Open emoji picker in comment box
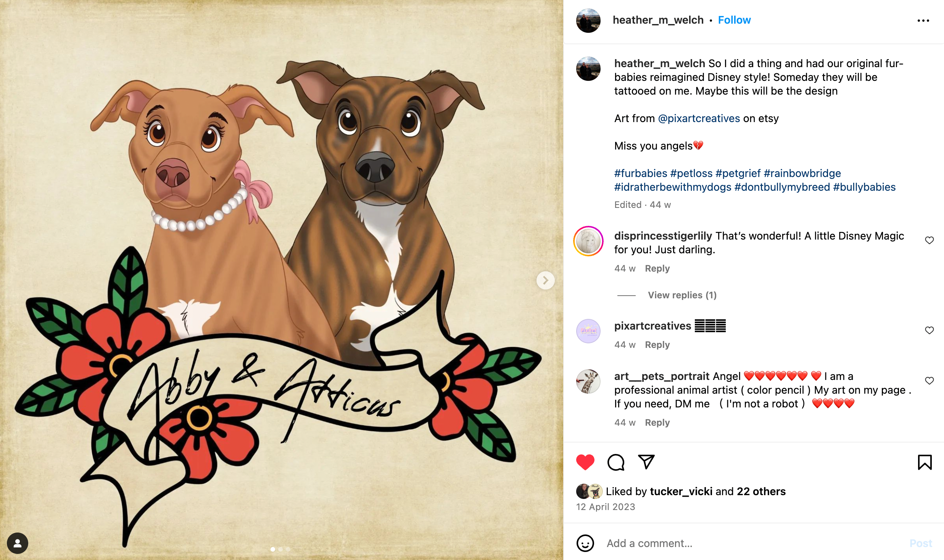944x560 pixels. click(585, 543)
